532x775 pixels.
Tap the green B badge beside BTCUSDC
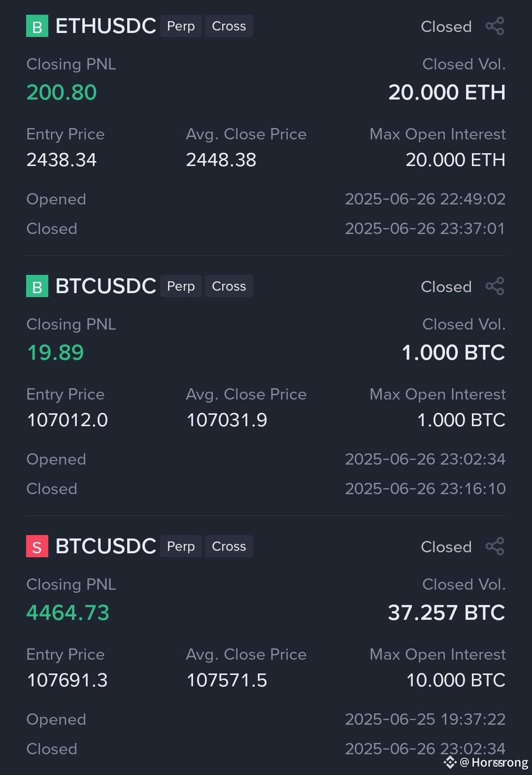[37, 286]
